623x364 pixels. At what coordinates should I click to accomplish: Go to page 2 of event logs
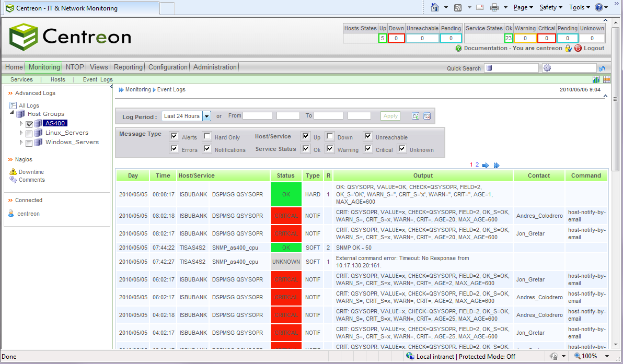(477, 165)
